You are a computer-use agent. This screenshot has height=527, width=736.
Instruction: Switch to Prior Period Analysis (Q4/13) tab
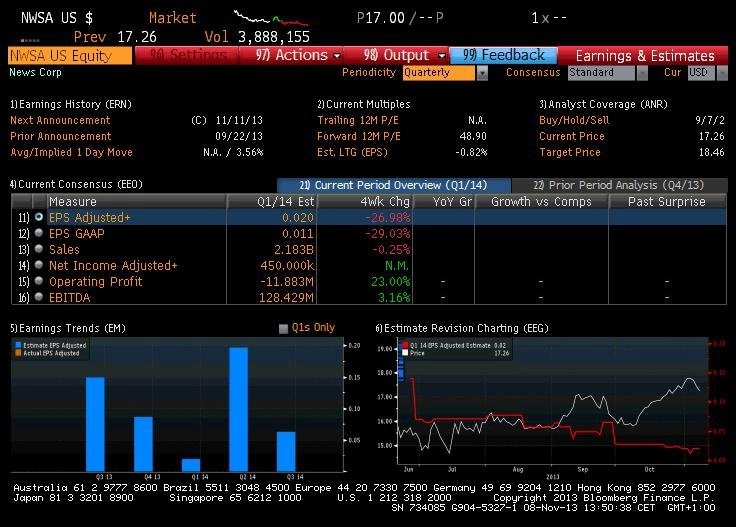[x=619, y=185]
